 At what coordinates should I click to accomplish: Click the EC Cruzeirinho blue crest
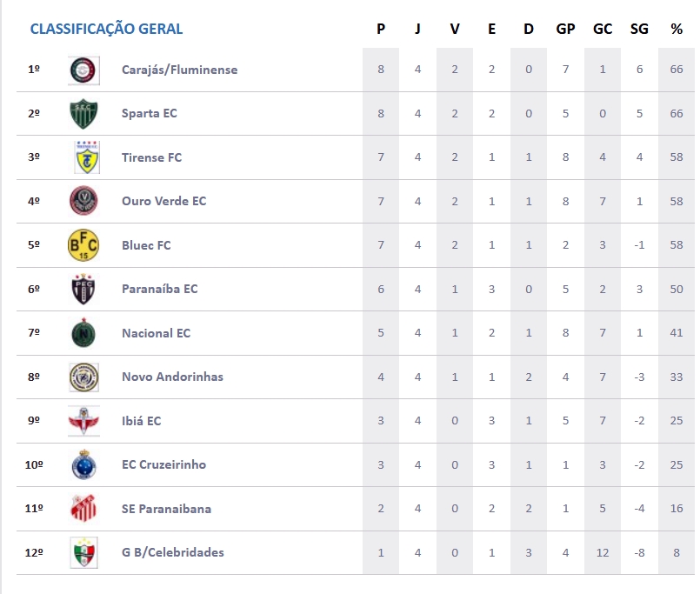84,464
